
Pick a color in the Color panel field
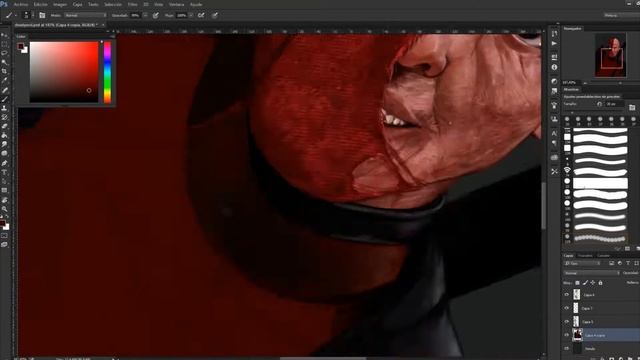click(x=64, y=72)
